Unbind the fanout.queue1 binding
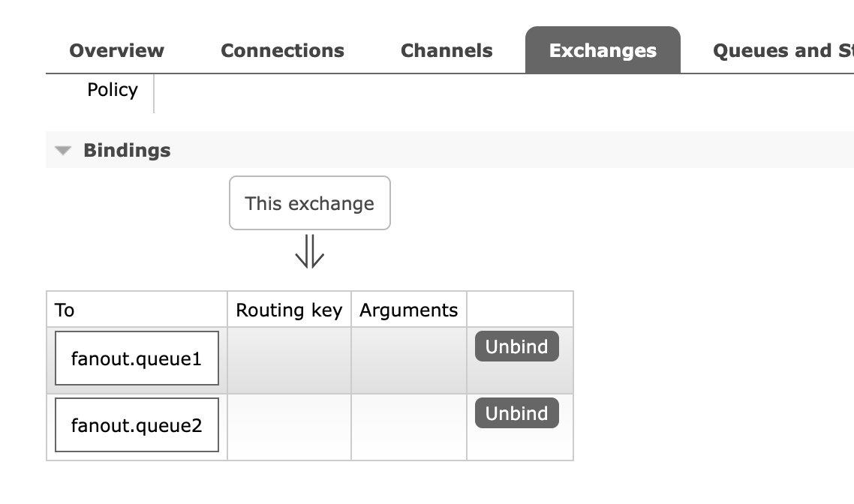Viewport: 854px width, 504px height. pos(517,346)
